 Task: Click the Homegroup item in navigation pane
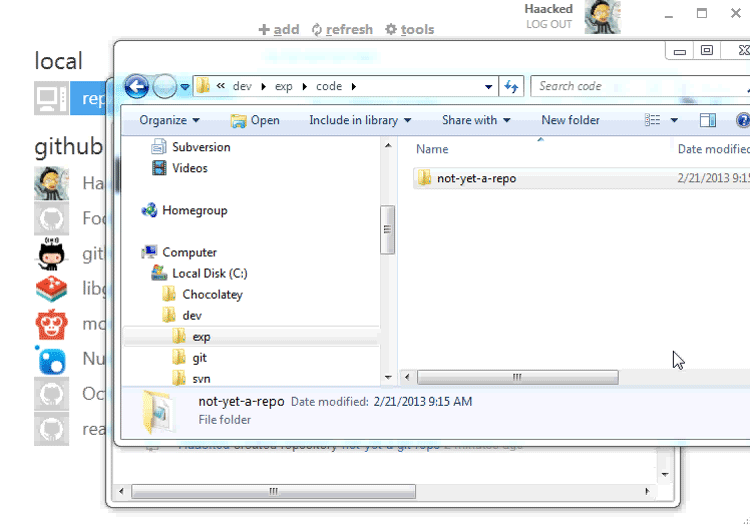click(x=194, y=211)
